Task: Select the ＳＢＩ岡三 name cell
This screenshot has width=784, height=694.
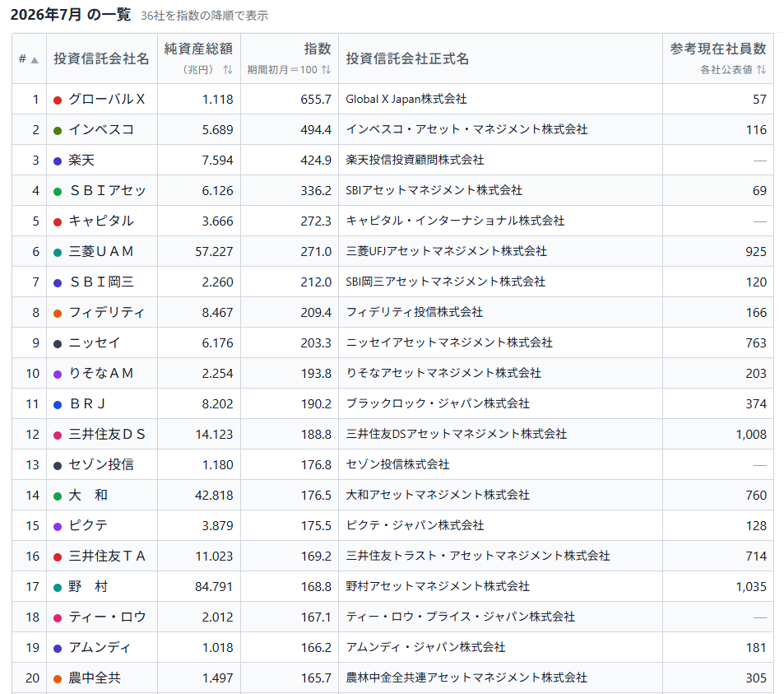Action: [x=102, y=282]
